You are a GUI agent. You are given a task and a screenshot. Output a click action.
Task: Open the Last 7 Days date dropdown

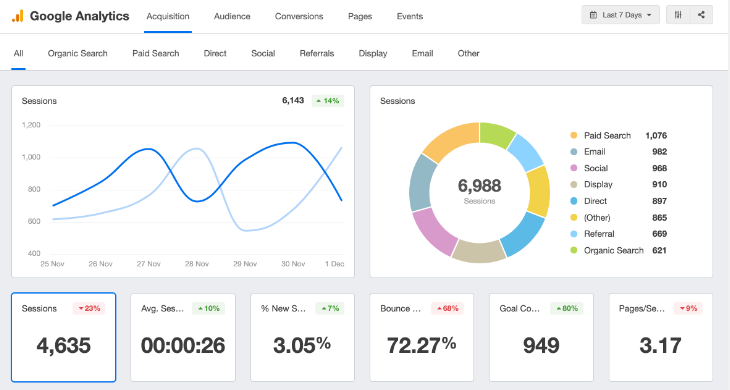tap(620, 15)
